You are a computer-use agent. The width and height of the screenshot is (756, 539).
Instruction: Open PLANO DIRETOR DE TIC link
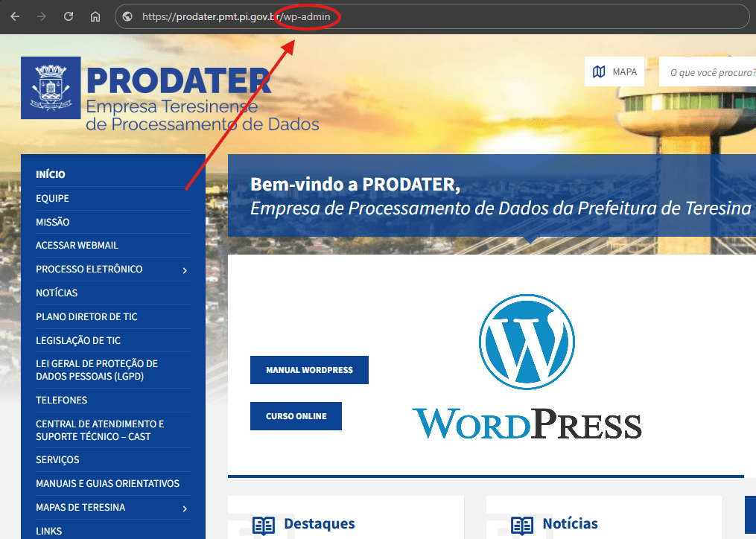pyautogui.click(x=86, y=316)
